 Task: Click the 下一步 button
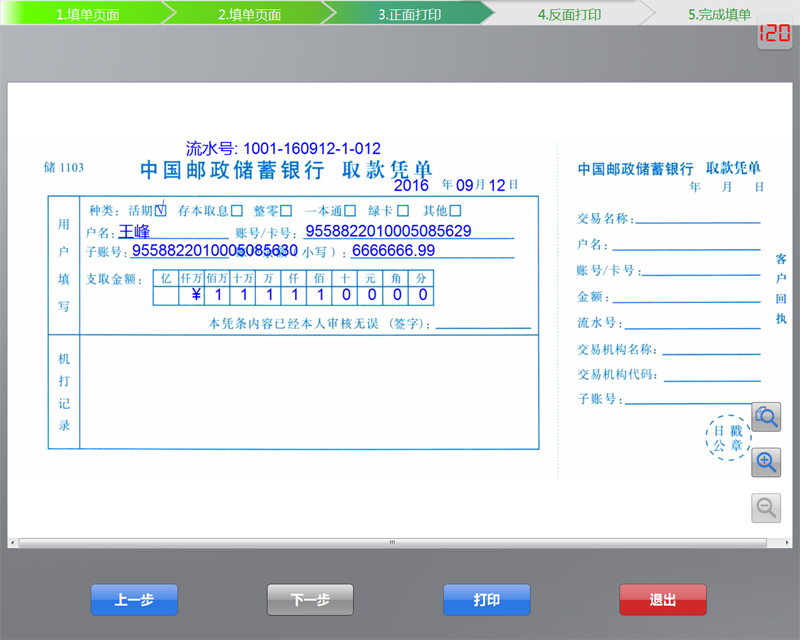(310, 599)
